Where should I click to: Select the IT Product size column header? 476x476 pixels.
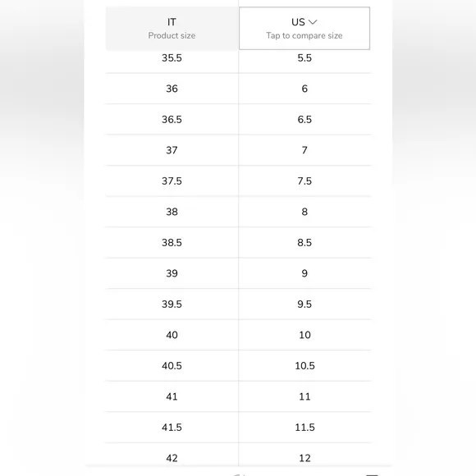[172, 28]
